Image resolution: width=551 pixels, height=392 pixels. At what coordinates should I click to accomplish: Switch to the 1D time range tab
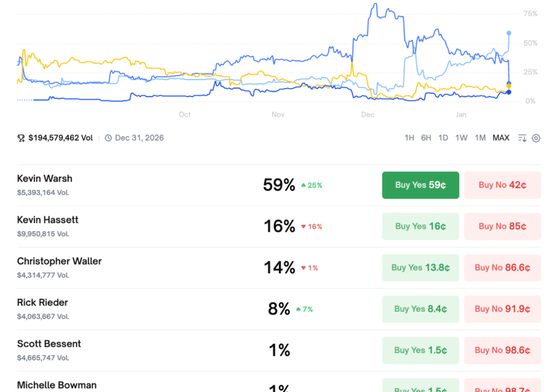[443, 138]
